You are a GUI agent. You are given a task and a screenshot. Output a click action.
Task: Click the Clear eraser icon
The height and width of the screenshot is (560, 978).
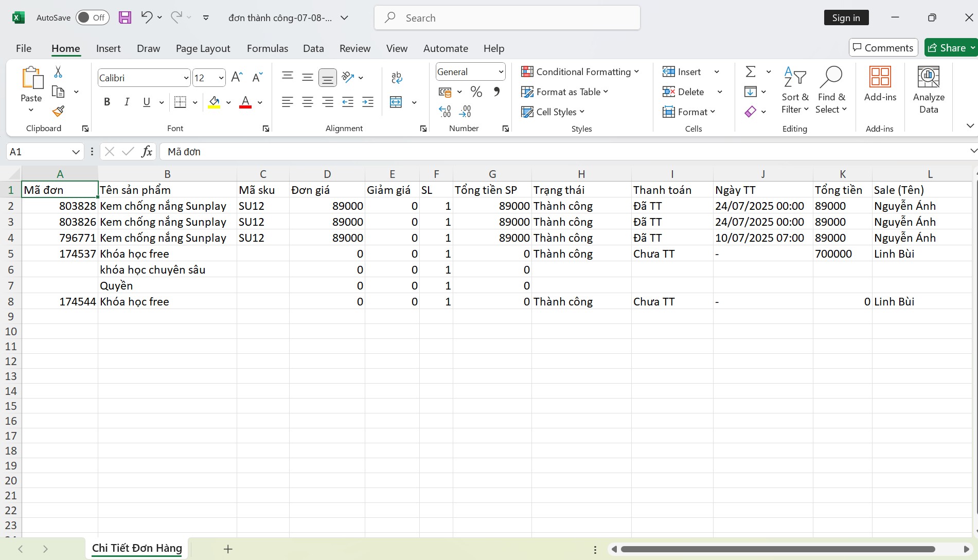pyautogui.click(x=751, y=112)
